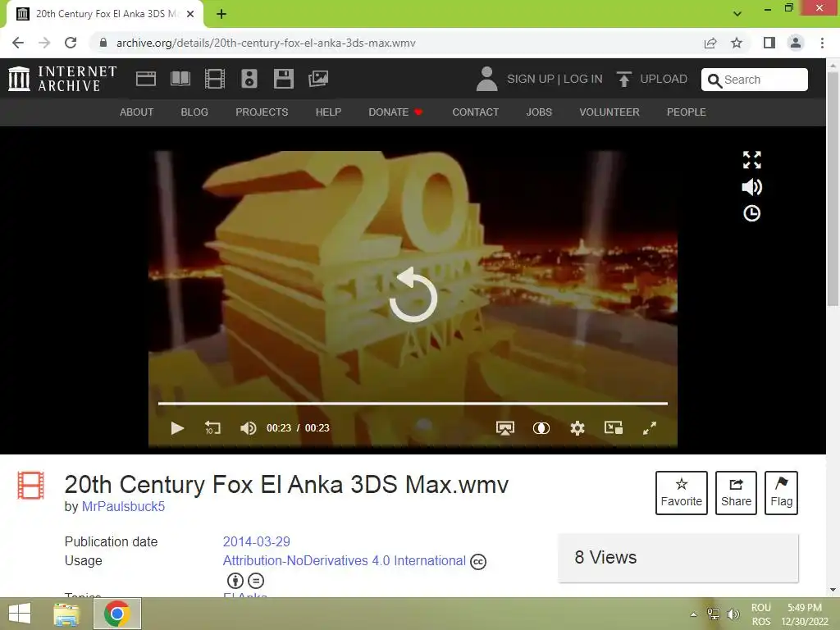The image size is (840, 630).
Task: Show hidden tray icons with the up arrow
Action: 694,614
